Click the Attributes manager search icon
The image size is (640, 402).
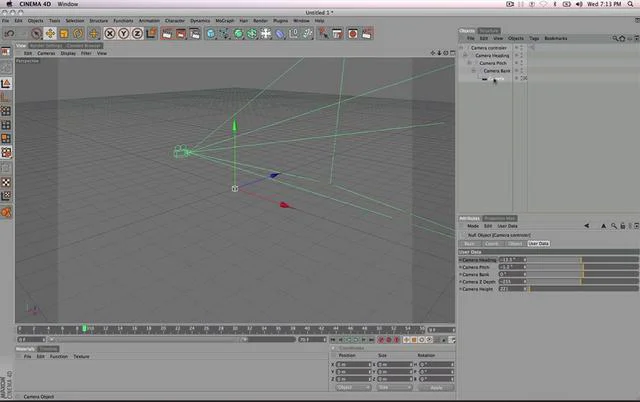point(613,226)
